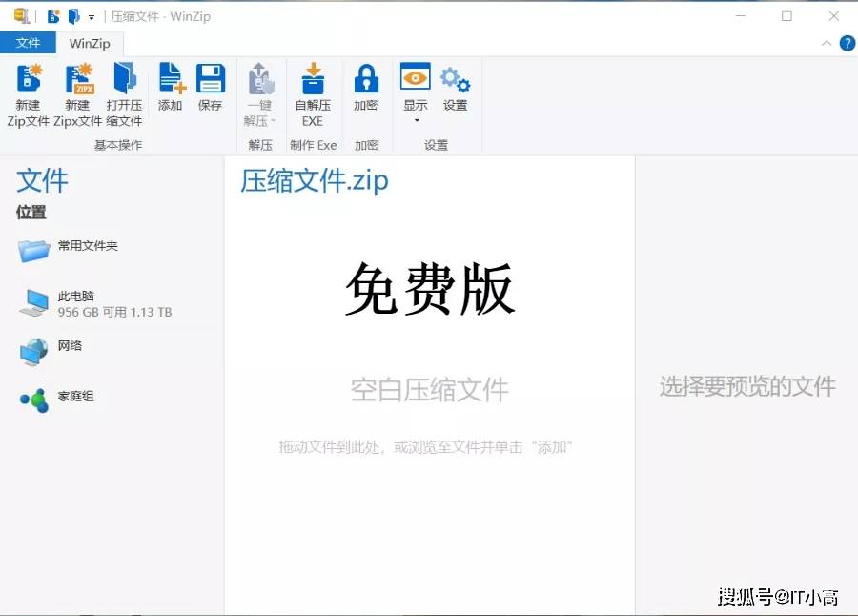This screenshot has width=858, height=616.
Task: Click the 添加 (Add files) icon
Action: tap(170, 86)
